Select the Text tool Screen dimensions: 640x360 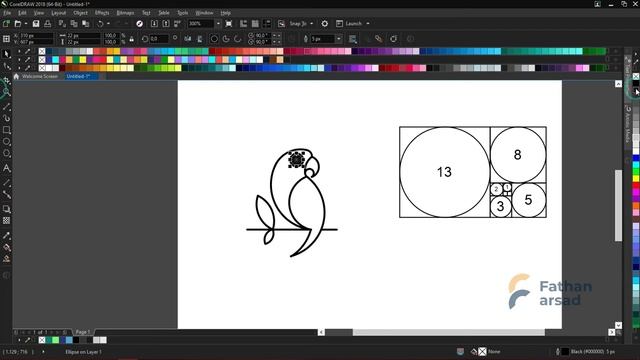click(x=7, y=168)
